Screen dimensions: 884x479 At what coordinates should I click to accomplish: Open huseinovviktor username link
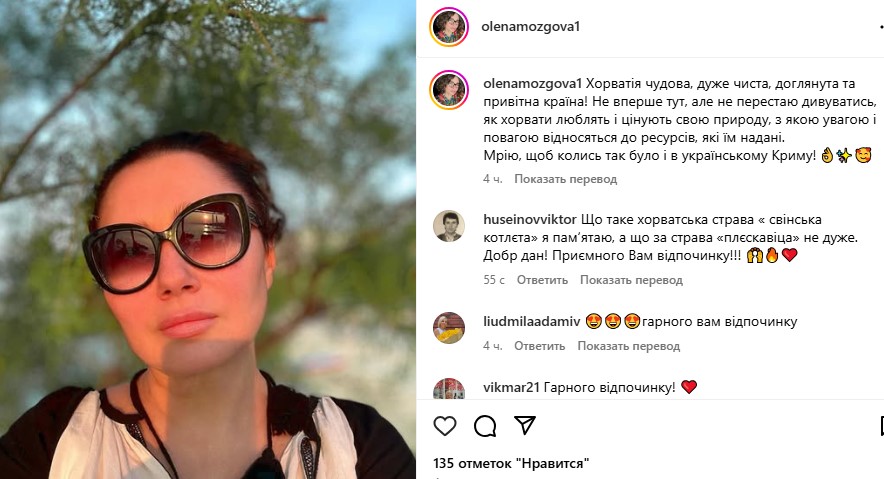[530, 219]
